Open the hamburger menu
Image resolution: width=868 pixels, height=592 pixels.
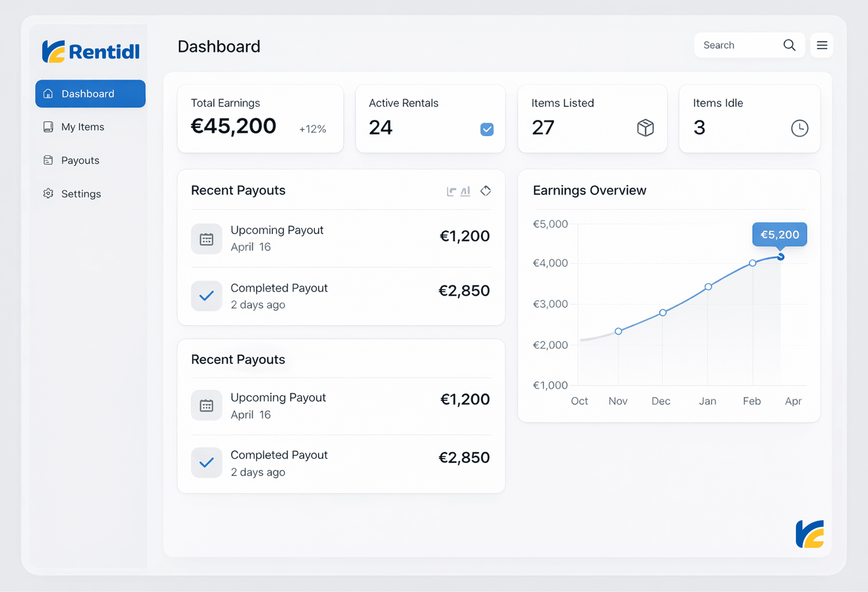(822, 45)
